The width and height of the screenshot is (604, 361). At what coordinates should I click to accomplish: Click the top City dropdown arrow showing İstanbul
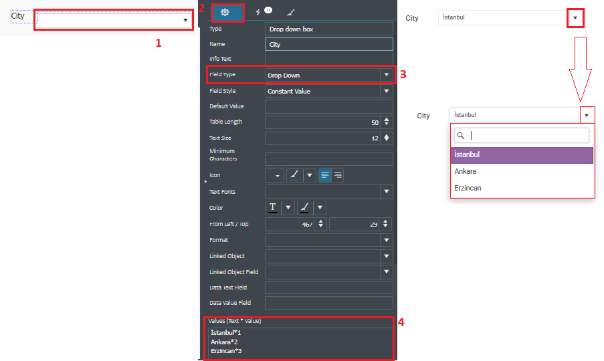coord(575,18)
